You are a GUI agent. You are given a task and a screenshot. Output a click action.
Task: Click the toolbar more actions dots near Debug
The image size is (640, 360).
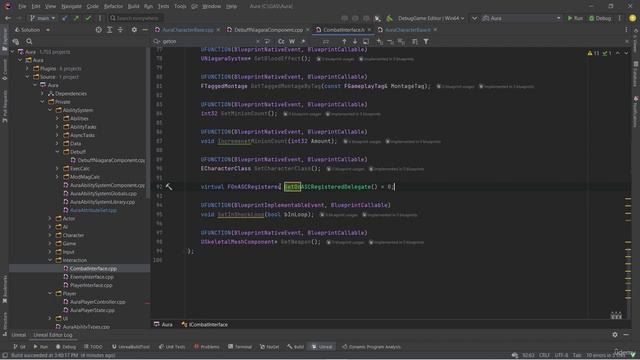pyautogui.click(x=620, y=18)
